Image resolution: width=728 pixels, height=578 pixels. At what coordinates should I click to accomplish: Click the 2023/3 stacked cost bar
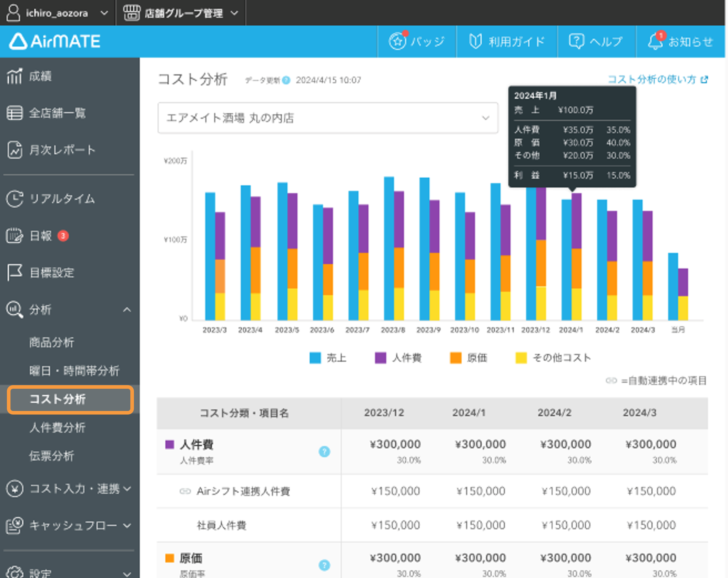point(220,266)
